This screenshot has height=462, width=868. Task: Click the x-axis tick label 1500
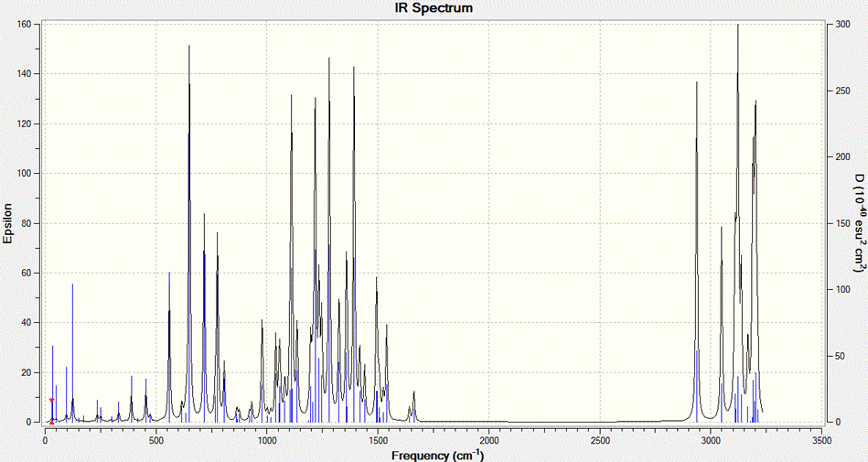coord(378,441)
